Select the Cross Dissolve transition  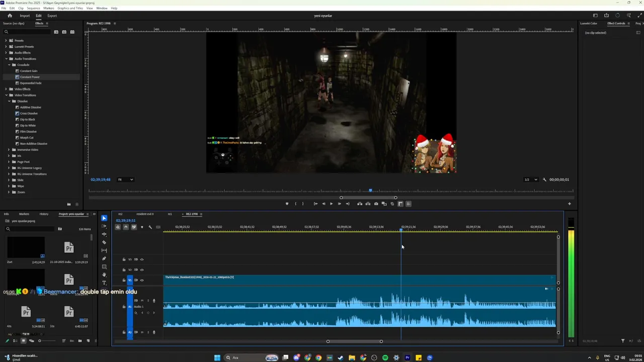(29, 113)
